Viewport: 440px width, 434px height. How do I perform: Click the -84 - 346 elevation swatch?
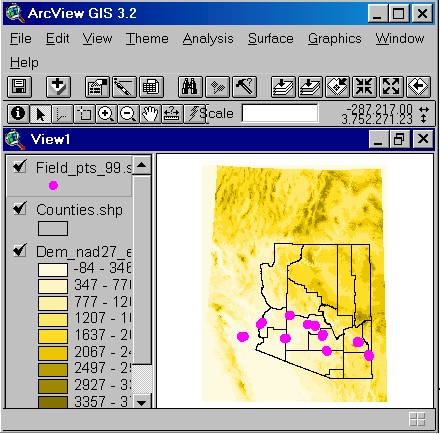click(x=53, y=270)
